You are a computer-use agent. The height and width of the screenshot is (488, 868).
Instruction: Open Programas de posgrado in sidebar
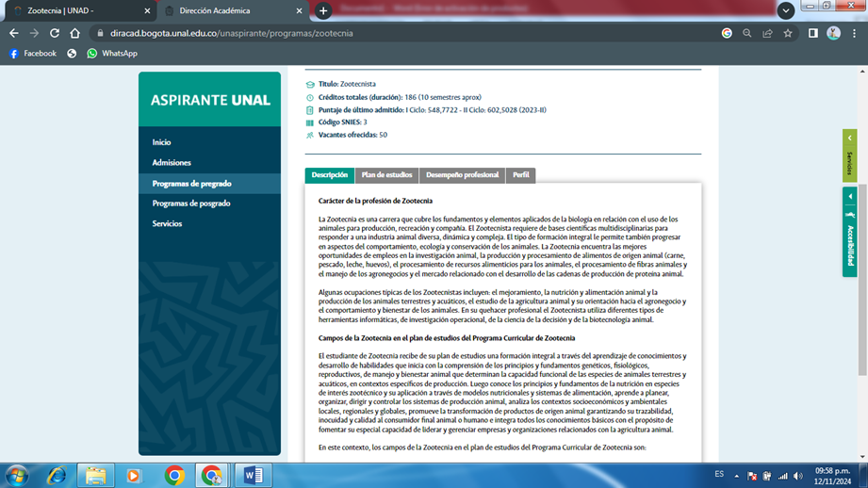click(x=191, y=203)
